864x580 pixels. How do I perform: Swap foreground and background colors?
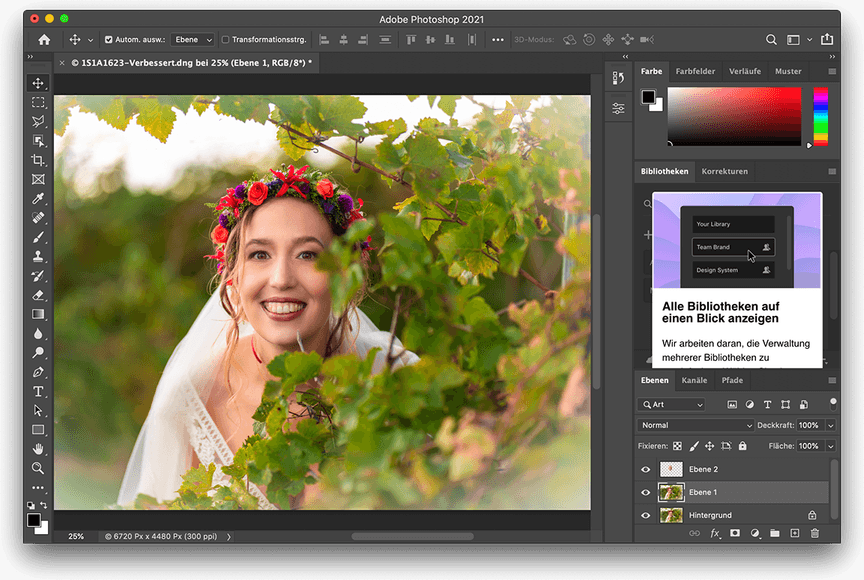pos(44,505)
